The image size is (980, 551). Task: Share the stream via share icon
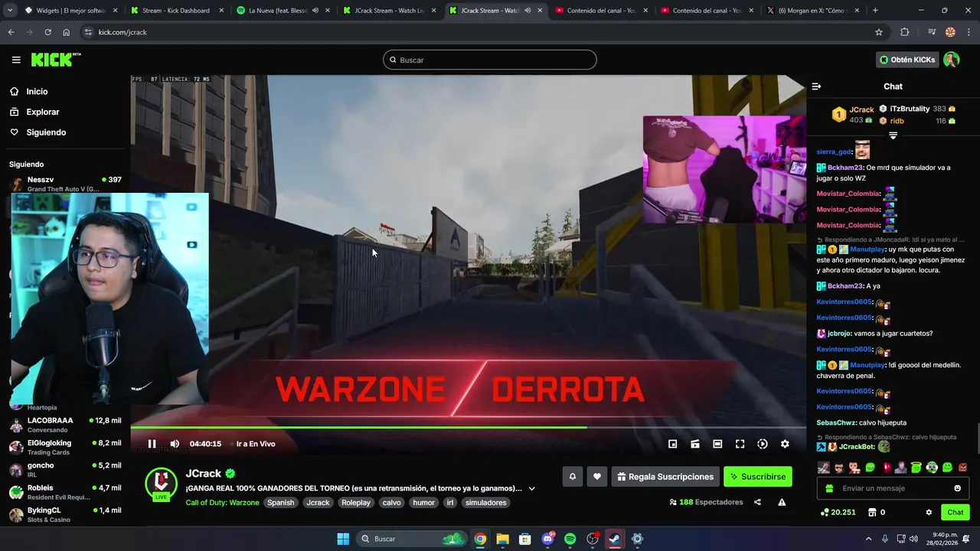tap(757, 502)
